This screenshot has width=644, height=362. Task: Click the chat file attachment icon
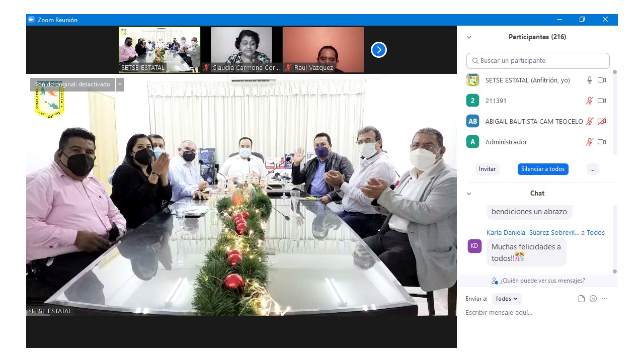click(x=582, y=299)
